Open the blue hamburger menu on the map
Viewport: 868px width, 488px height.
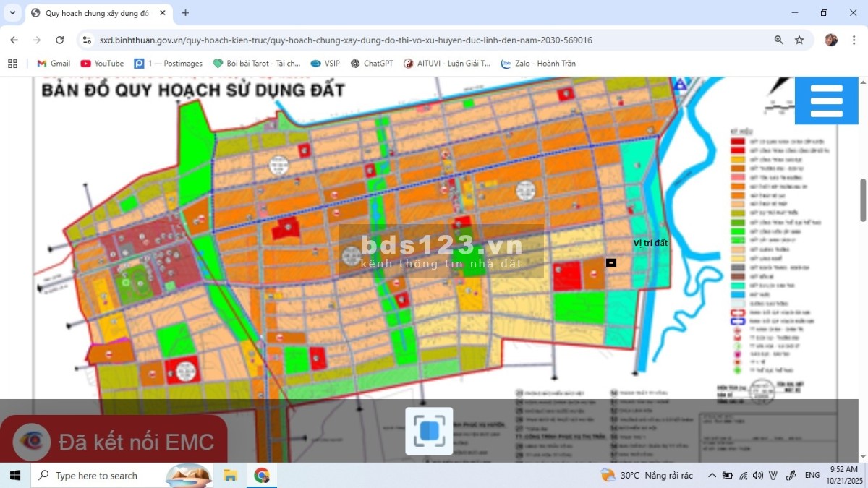[x=826, y=100]
